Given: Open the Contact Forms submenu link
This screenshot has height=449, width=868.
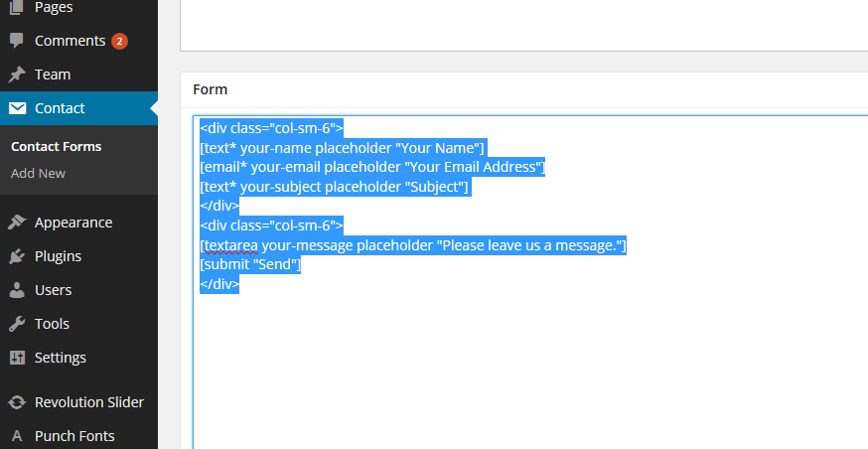Looking at the screenshot, I should pos(56,146).
